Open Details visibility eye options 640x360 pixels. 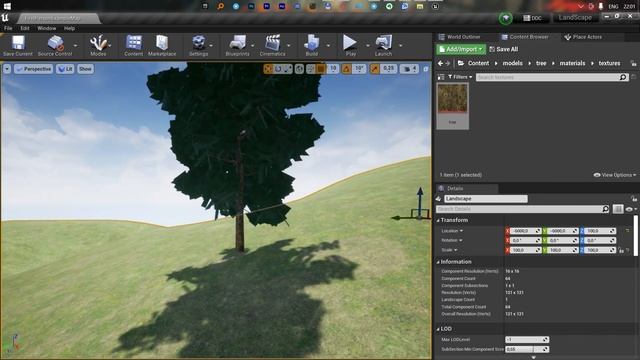(x=631, y=209)
